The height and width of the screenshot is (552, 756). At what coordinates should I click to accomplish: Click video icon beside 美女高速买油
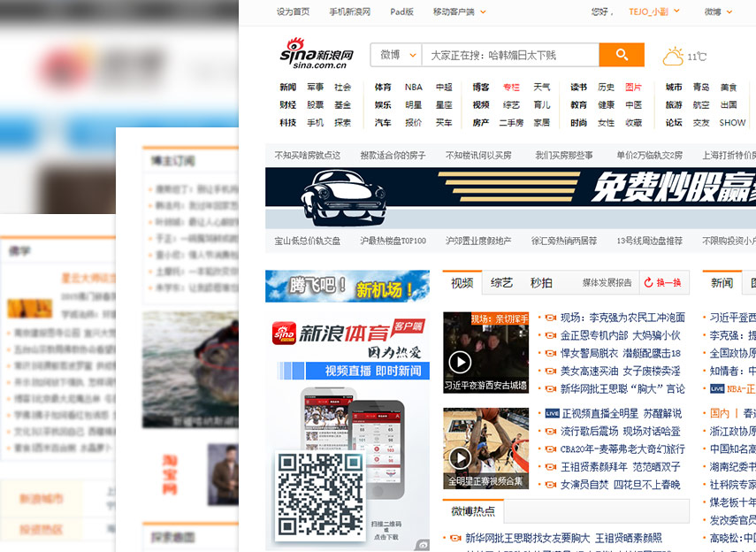pos(551,371)
